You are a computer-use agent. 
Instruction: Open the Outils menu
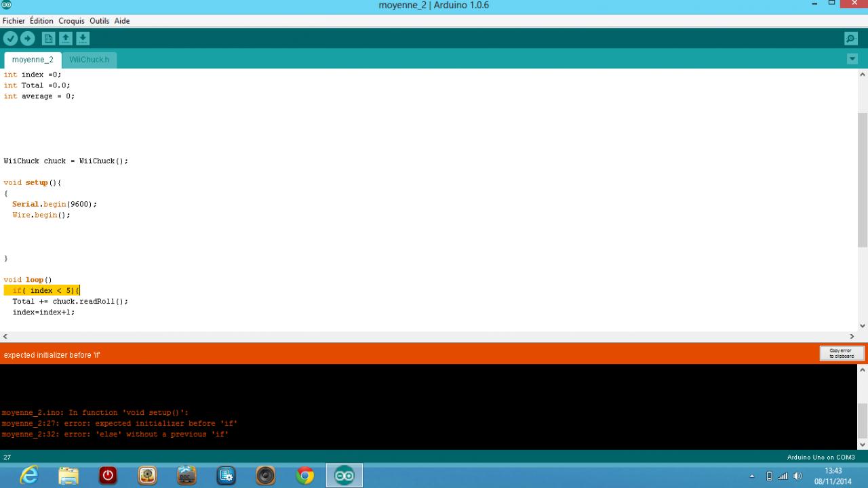99,21
